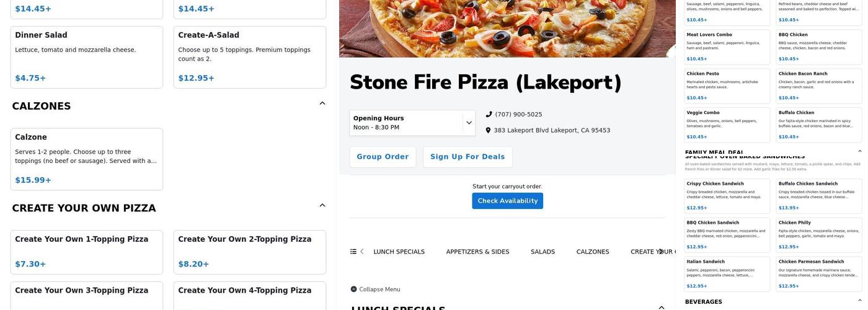Click the map pin icon by the address

pos(488,130)
